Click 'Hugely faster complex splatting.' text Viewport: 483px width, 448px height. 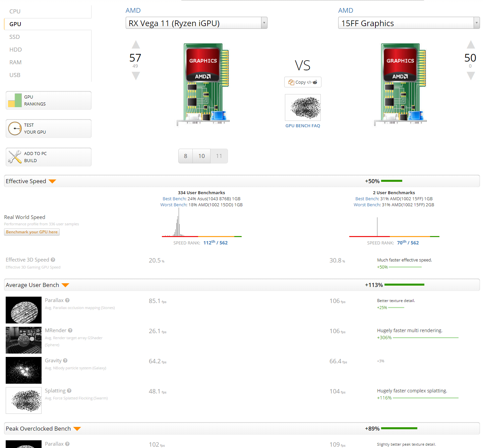coord(412,391)
